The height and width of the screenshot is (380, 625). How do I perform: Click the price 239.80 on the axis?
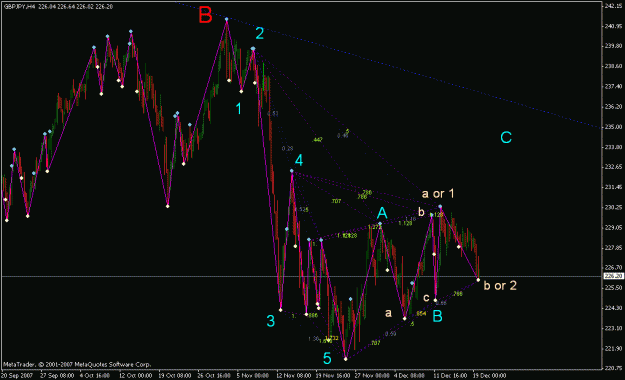click(x=614, y=46)
